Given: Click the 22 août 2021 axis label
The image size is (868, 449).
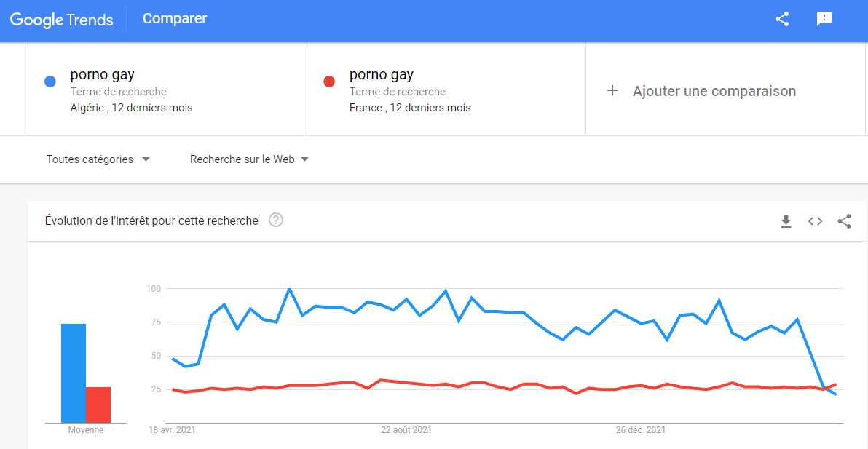Looking at the screenshot, I should 406,429.
